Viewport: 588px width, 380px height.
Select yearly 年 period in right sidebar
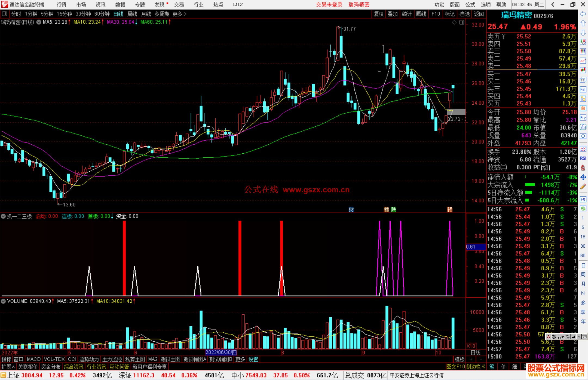(x=583, y=321)
